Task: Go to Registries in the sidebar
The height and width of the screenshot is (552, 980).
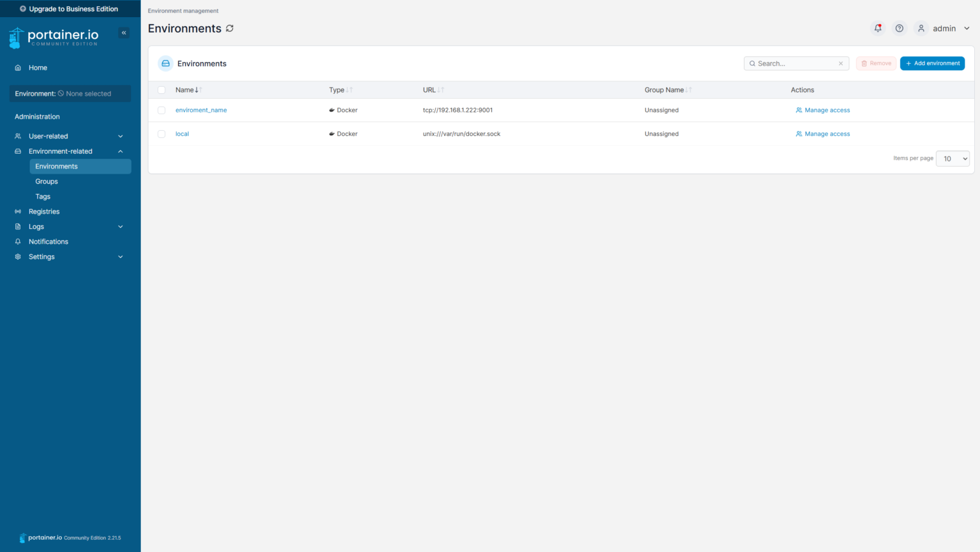Action: point(44,212)
